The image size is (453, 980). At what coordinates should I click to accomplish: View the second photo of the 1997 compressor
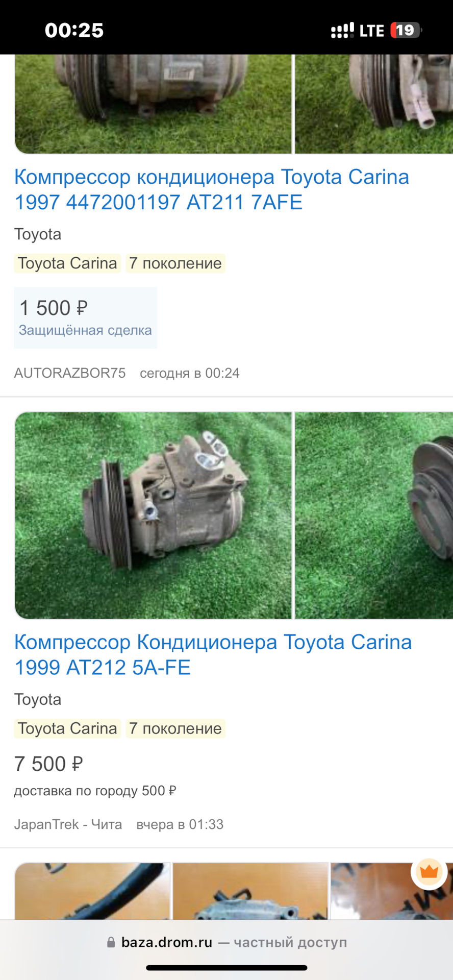pyautogui.click(x=374, y=104)
